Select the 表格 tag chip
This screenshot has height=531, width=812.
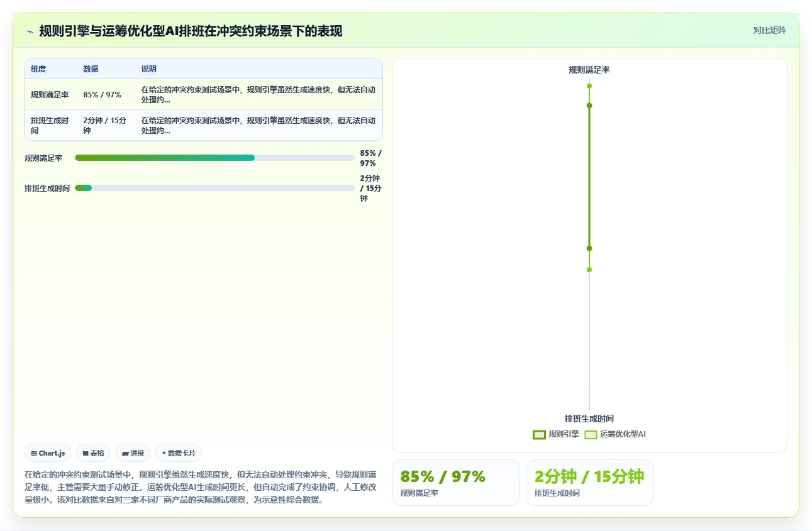(x=93, y=453)
